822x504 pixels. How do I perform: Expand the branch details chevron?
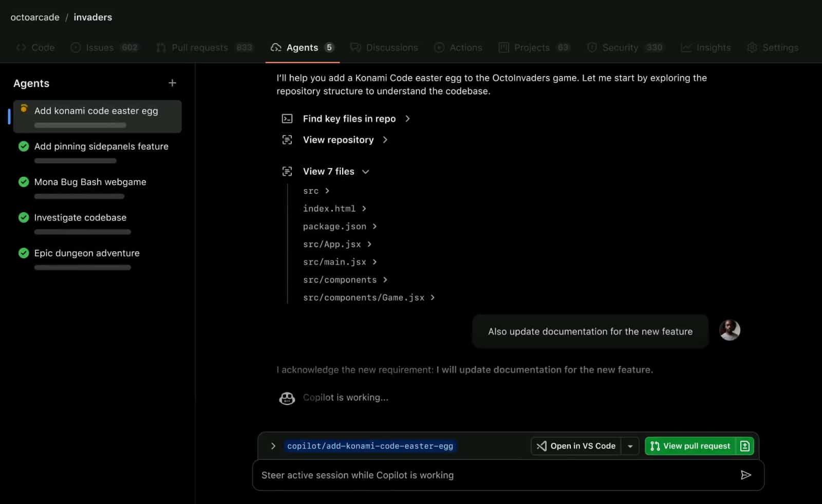pos(273,446)
